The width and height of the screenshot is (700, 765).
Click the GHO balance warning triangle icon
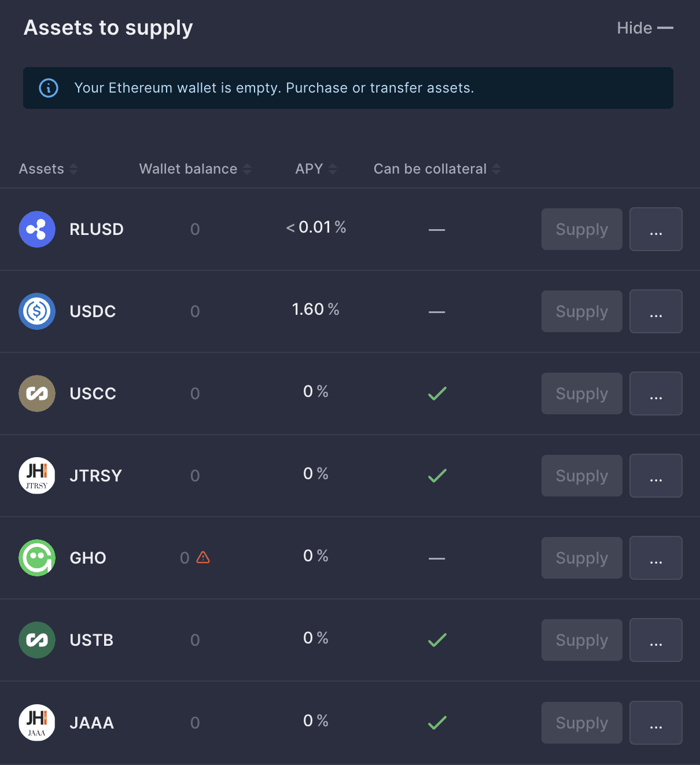click(x=203, y=557)
